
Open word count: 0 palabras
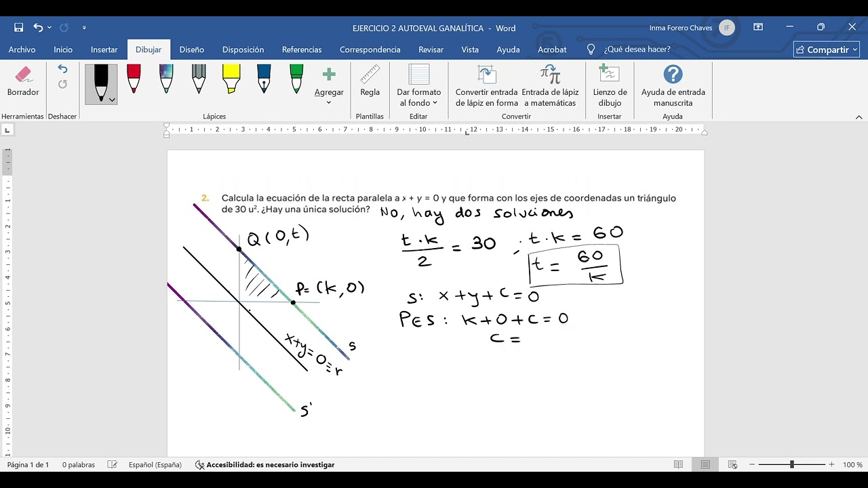pyautogui.click(x=79, y=465)
